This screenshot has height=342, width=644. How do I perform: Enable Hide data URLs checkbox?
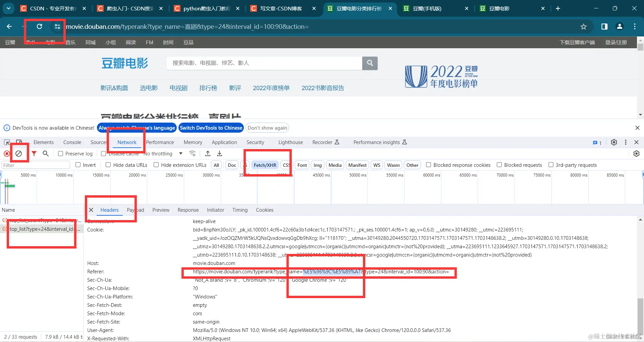pyautogui.click(x=108, y=165)
